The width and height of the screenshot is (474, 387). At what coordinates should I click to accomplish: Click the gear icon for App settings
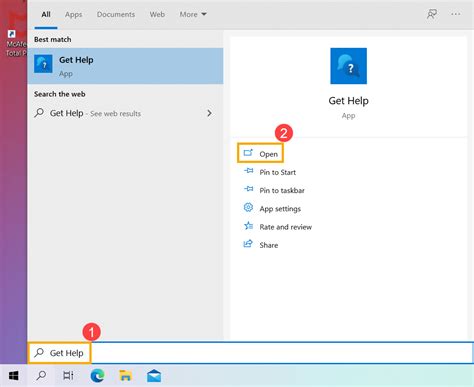[248, 207]
